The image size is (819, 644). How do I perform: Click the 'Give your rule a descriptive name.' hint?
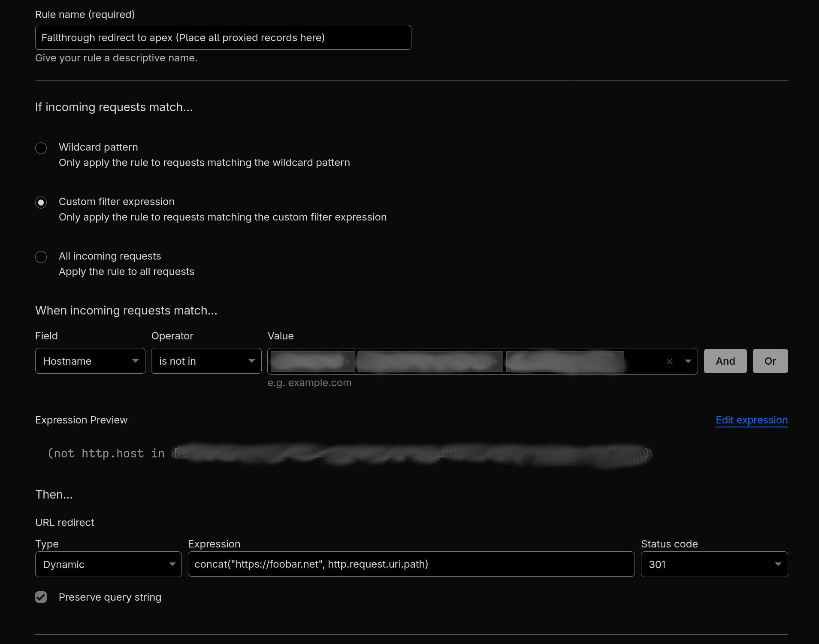pos(116,58)
